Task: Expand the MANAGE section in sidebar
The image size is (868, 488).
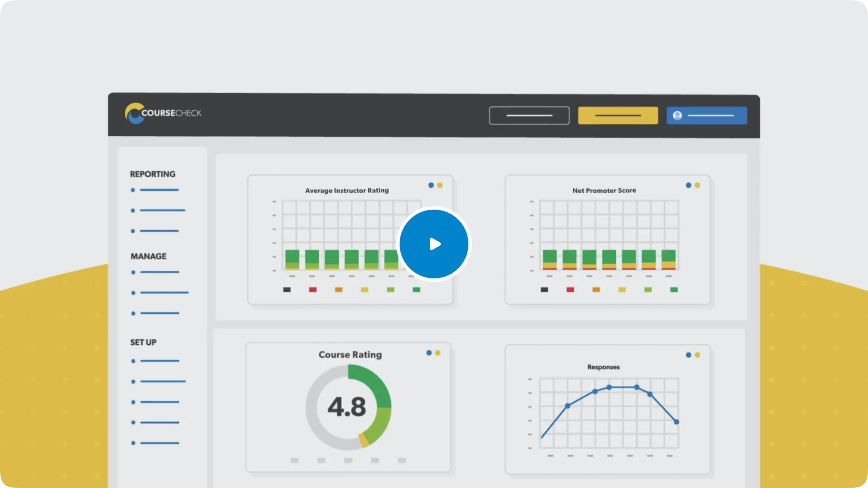Action: (x=148, y=256)
